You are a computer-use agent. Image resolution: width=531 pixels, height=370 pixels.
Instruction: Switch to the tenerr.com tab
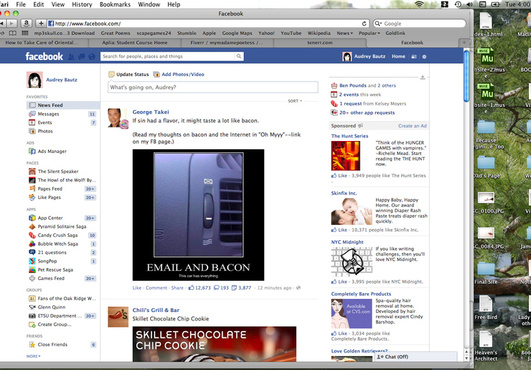click(320, 43)
